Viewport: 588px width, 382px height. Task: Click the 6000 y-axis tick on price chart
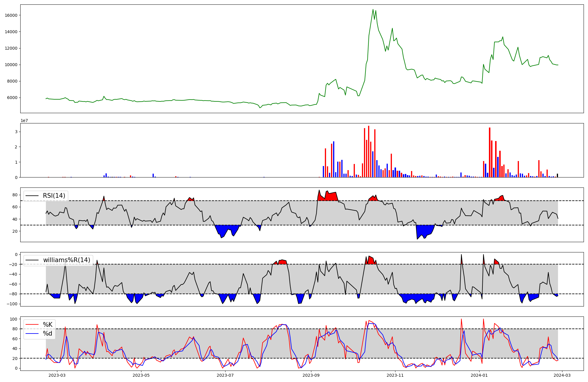click(x=12, y=98)
